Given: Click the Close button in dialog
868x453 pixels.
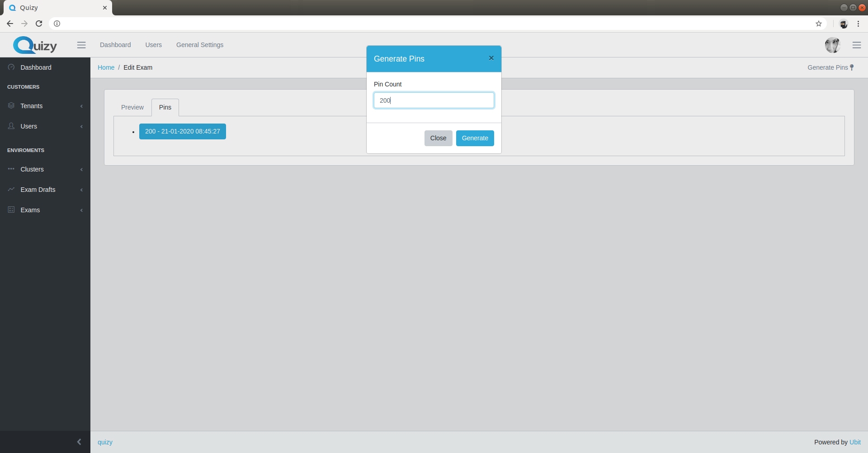Looking at the screenshot, I should tap(438, 138).
